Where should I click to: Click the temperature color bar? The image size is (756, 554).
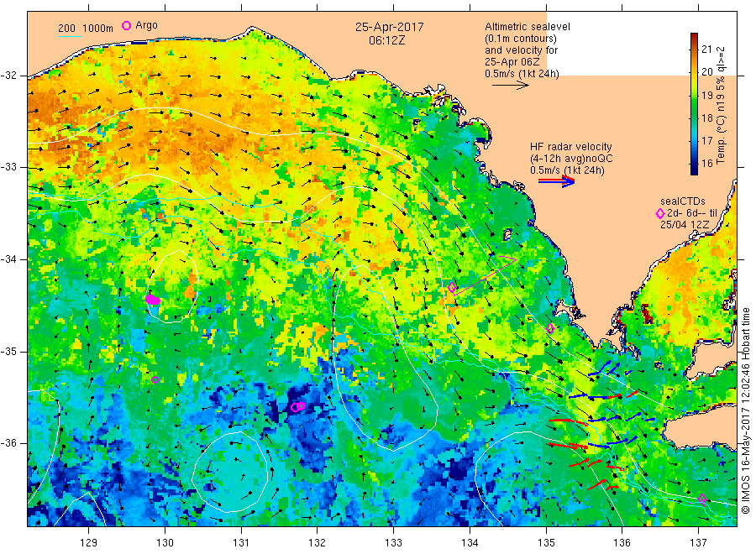tap(694, 103)
